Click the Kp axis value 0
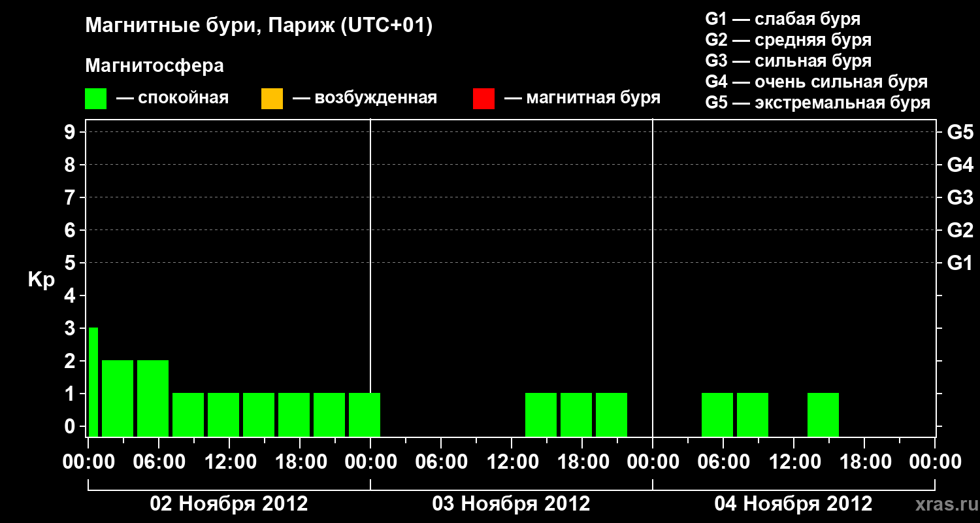 click(x=71, y=426)
